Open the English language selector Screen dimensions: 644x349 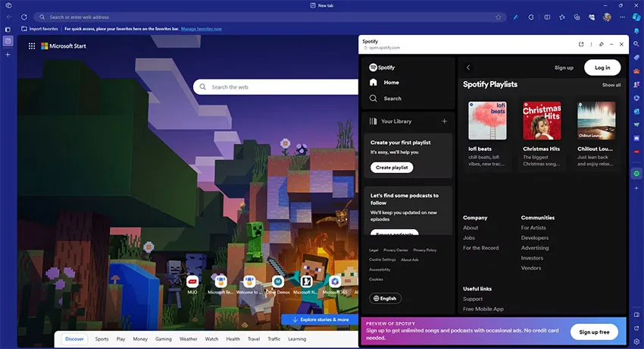coord(385,298)
